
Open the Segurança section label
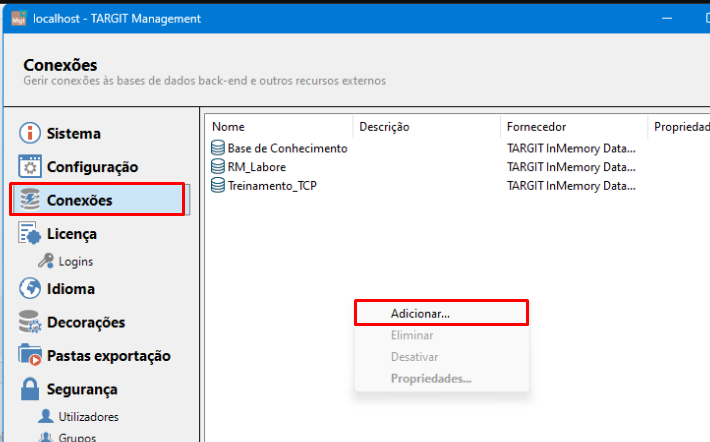(x=82, y=389)
